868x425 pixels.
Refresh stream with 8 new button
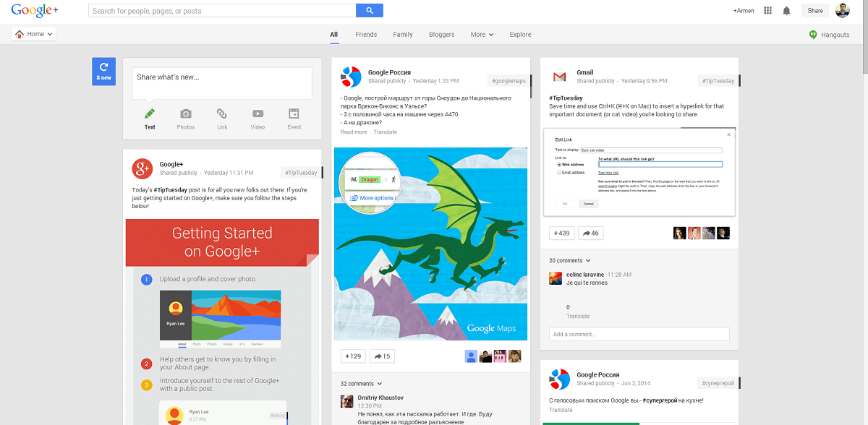click(x=103, y=71)
